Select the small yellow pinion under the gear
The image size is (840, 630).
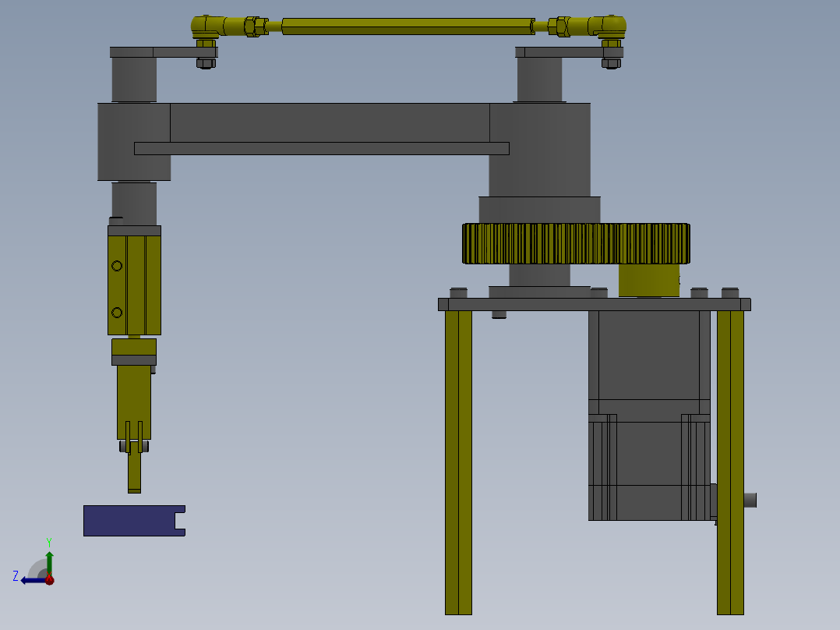(x=649, y=280)
